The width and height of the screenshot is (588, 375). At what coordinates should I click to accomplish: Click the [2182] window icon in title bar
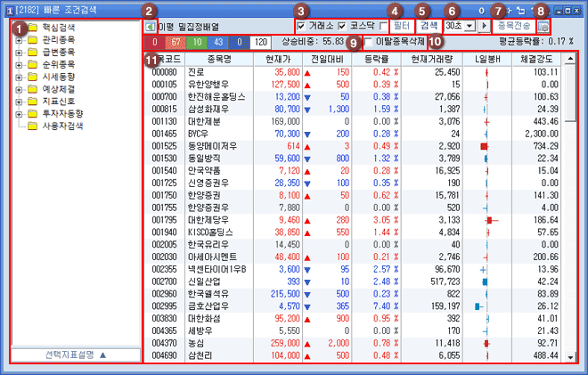click(x=8, y=8)
